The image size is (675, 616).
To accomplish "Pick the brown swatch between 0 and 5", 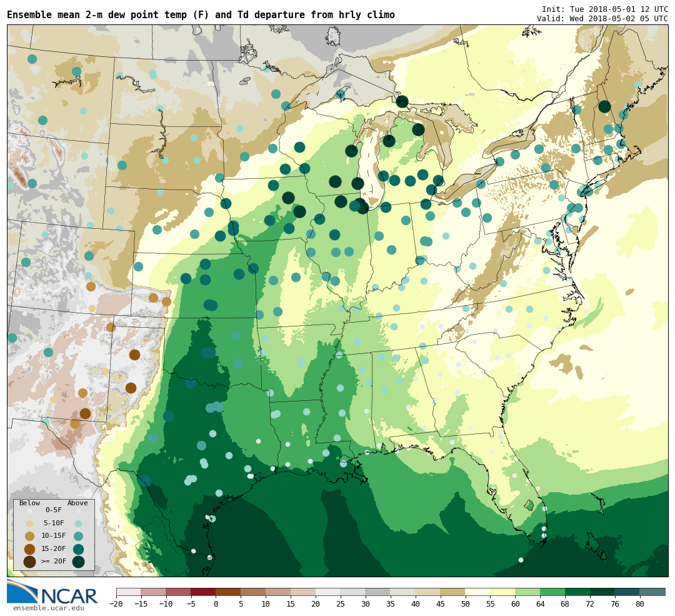I will (x=228, y=592).
